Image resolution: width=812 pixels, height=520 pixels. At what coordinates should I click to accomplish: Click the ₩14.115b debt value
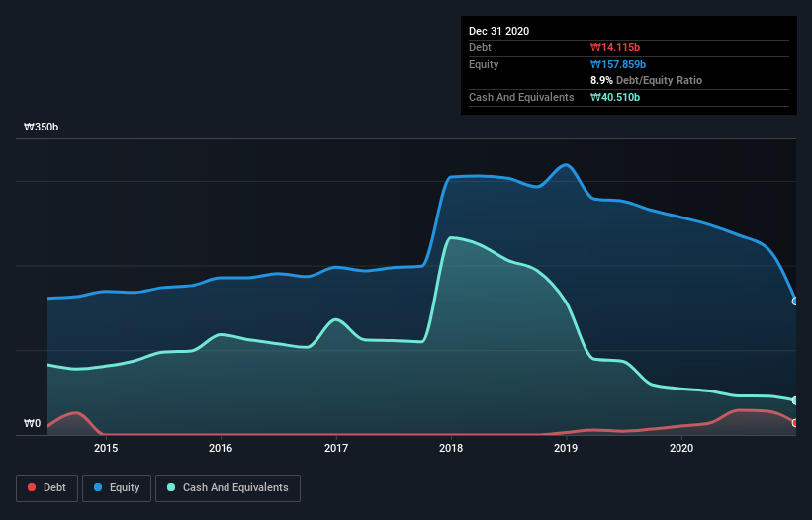(x=615, y=47)
